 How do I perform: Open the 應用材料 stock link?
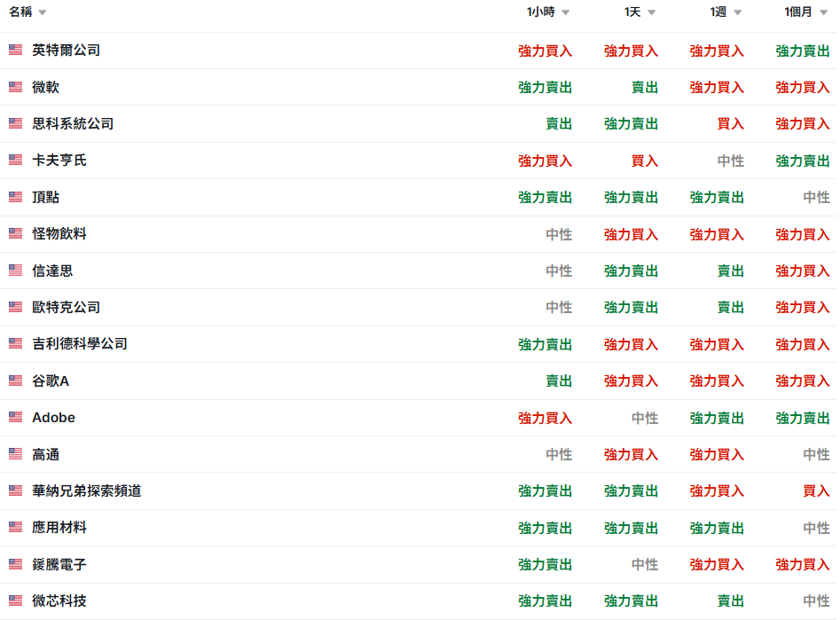coord(59,527)
